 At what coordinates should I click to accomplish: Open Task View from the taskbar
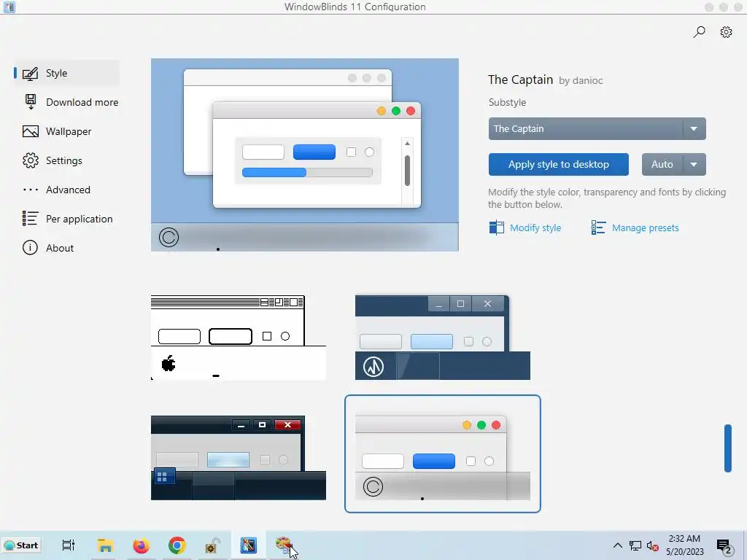[69, 545]
